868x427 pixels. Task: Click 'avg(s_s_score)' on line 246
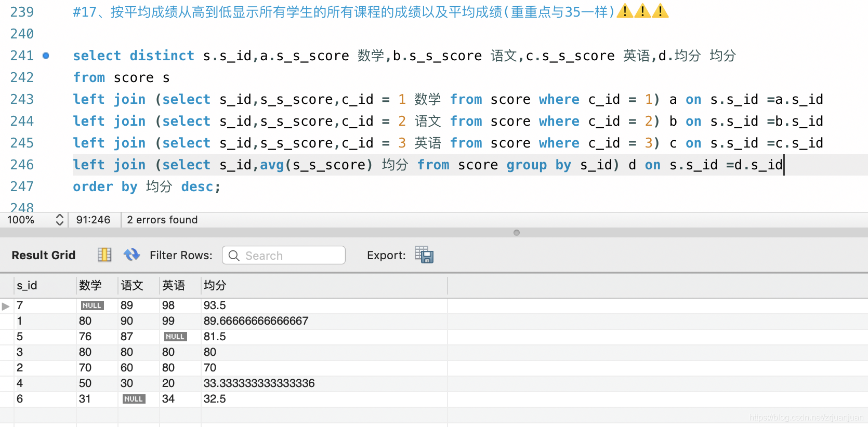pos(316,165)
